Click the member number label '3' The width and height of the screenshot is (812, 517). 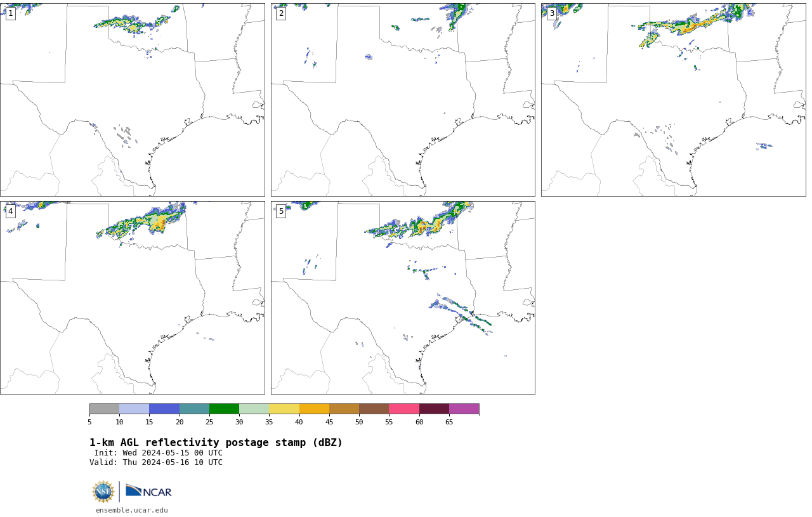pyautogui.click(x=552, y=13)
